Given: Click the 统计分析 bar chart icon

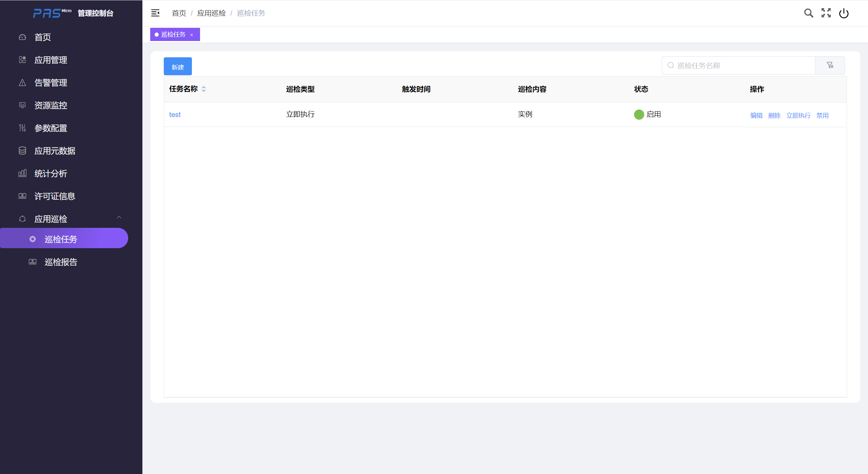Looking at the screenshot, I should tap(22, 174).
